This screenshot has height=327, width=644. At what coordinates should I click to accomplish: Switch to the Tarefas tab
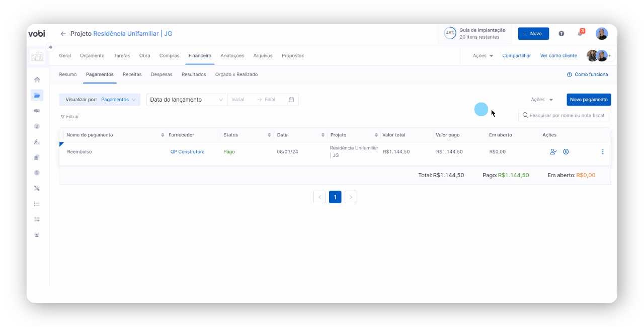click(122, 56)
